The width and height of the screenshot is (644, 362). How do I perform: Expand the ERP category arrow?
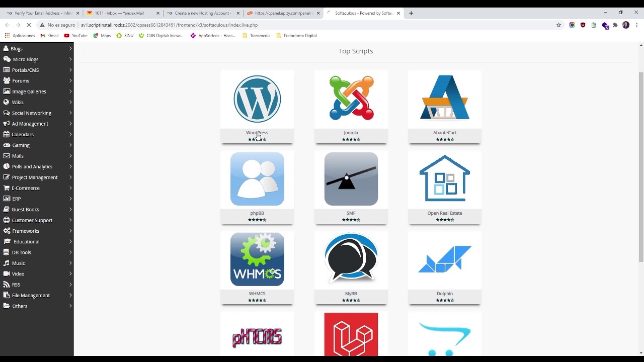[x=70, y=199]
